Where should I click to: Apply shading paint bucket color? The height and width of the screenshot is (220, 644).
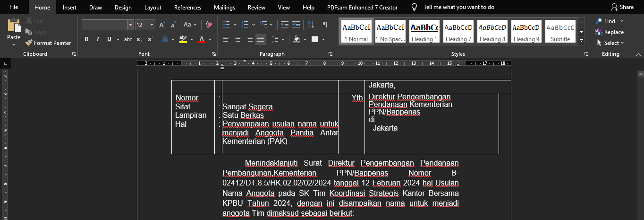[x=297, y=39]
